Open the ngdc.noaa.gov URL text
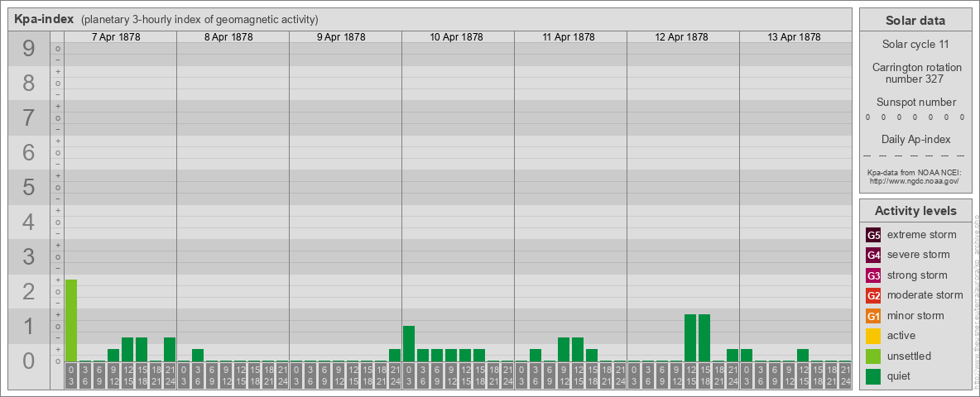The height and width of the screenshot is (397, 980). tap(915, 180)
